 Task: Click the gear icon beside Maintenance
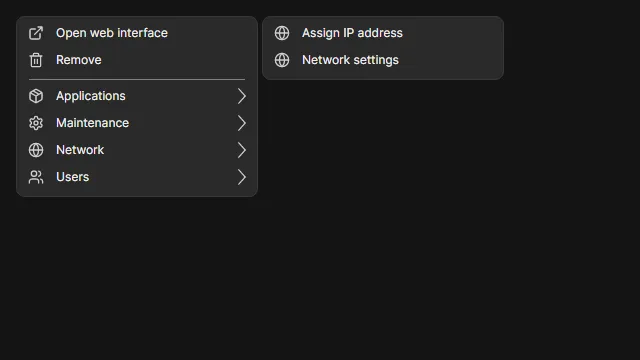36,123
